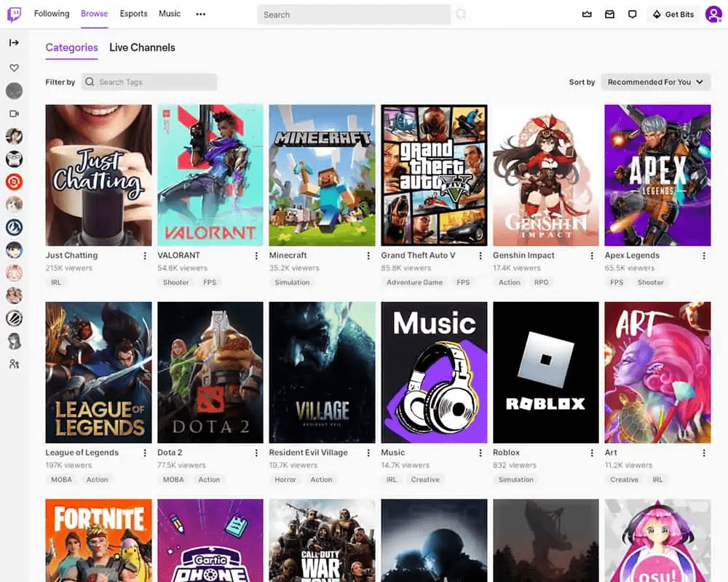
Task: Click the heart icon in the sidebar
Action: point(14,67)
